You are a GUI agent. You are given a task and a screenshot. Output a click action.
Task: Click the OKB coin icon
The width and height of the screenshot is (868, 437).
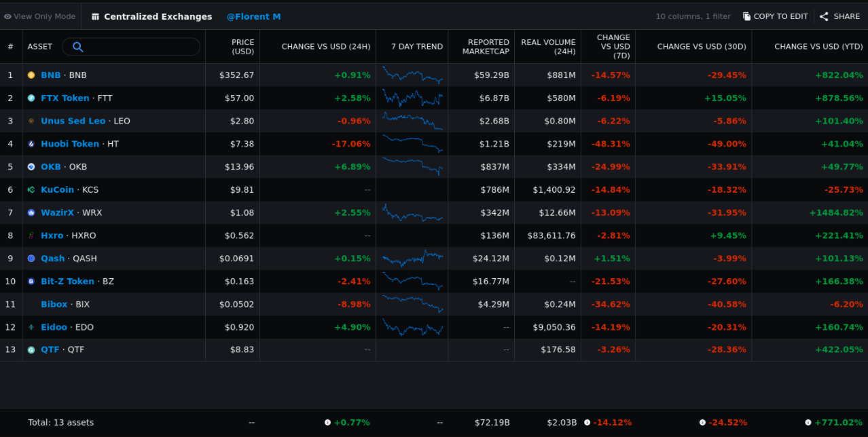point(31,167)
